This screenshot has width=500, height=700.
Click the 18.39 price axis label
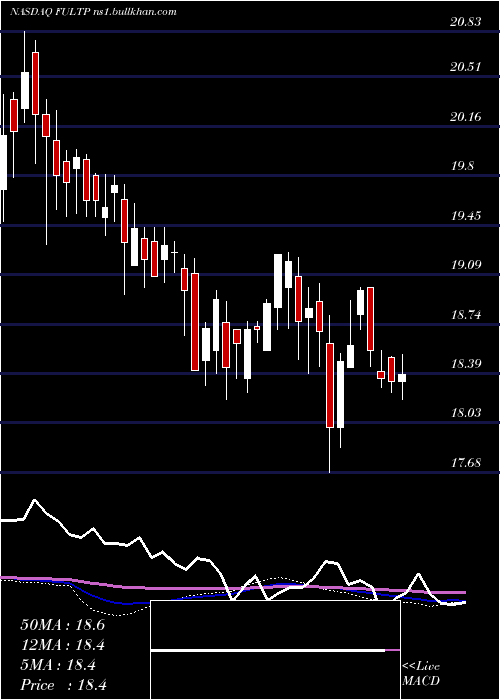[466, 364]
